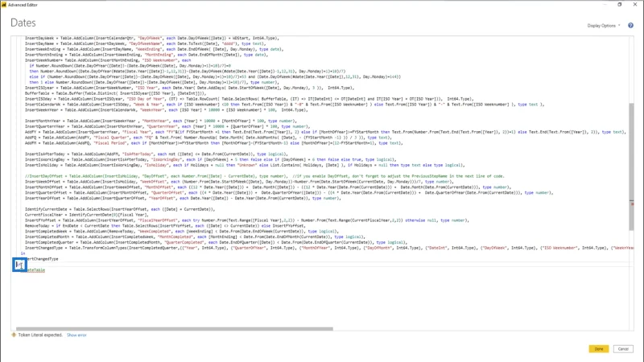Screen dimensions: 644x362
Task: Confirm changes with the Done button
Action: click(598, 349)
